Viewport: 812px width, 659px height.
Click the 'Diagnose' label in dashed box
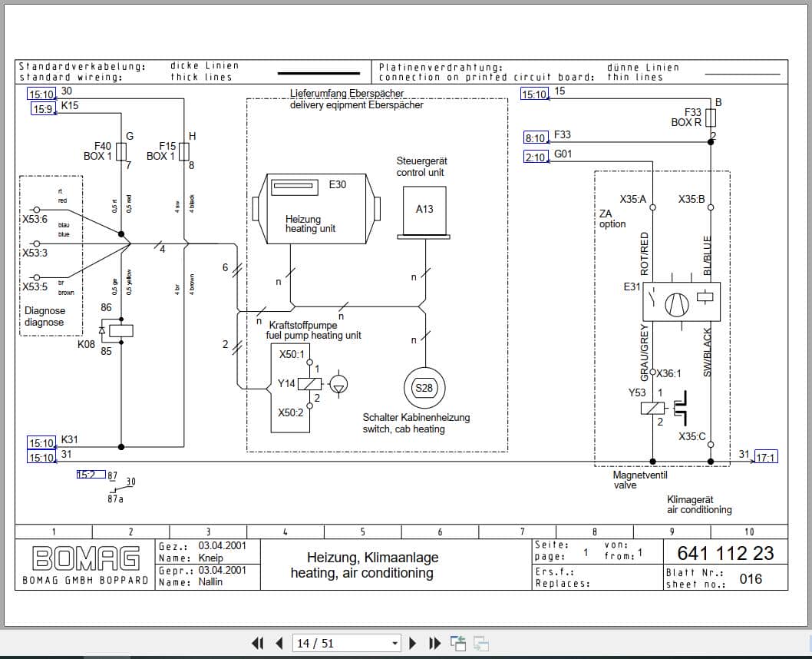click(45, 311)
